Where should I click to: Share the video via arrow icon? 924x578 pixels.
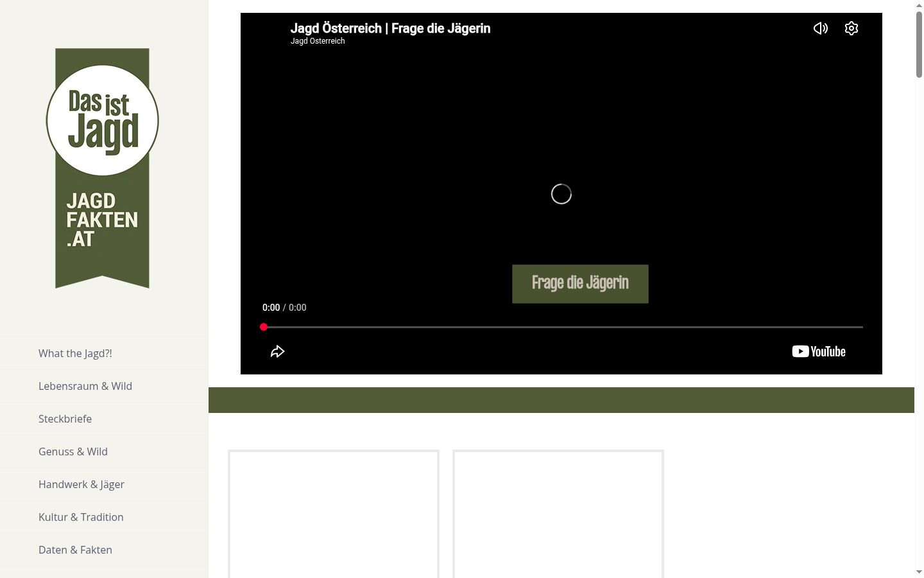277,351
